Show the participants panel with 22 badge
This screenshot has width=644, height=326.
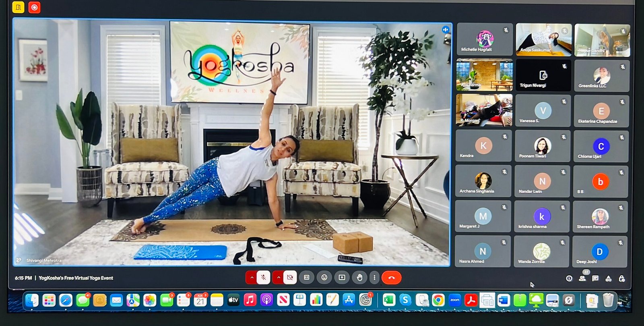[582, 278]
